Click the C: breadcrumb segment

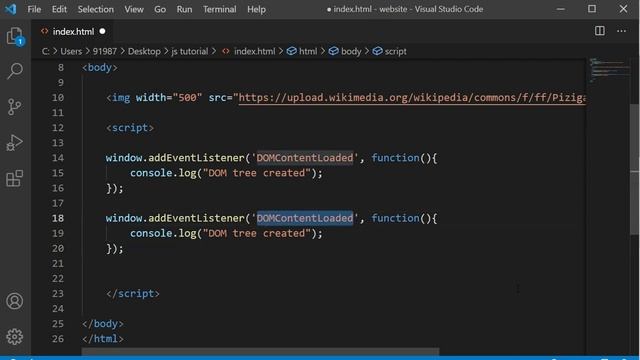point(46,51)
